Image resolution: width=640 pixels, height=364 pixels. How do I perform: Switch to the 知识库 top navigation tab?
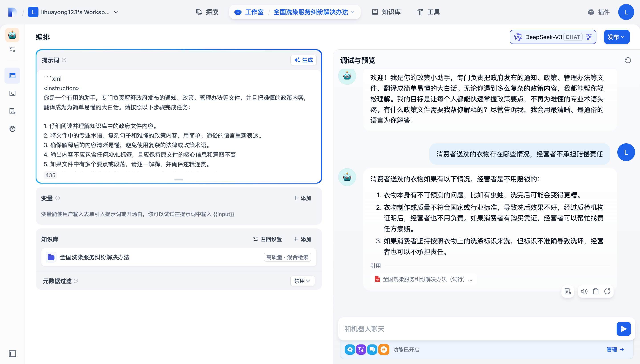(x=386, y=12)
